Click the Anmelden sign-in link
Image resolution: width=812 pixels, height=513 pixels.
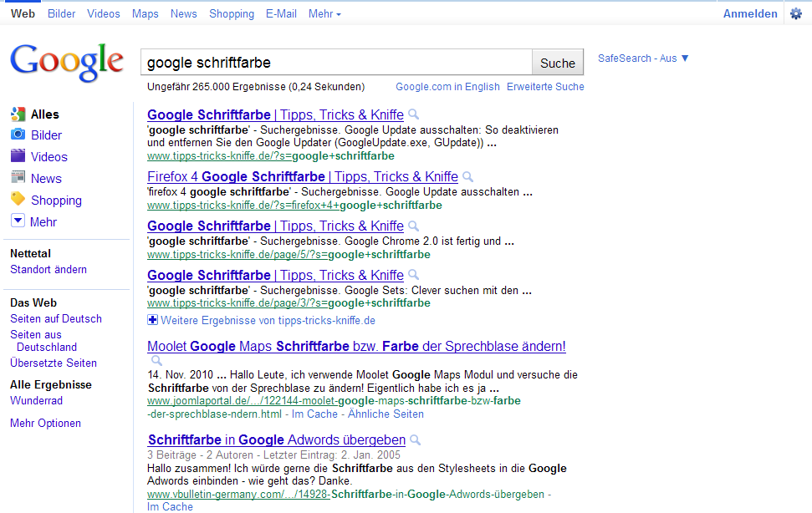(750, 14)
